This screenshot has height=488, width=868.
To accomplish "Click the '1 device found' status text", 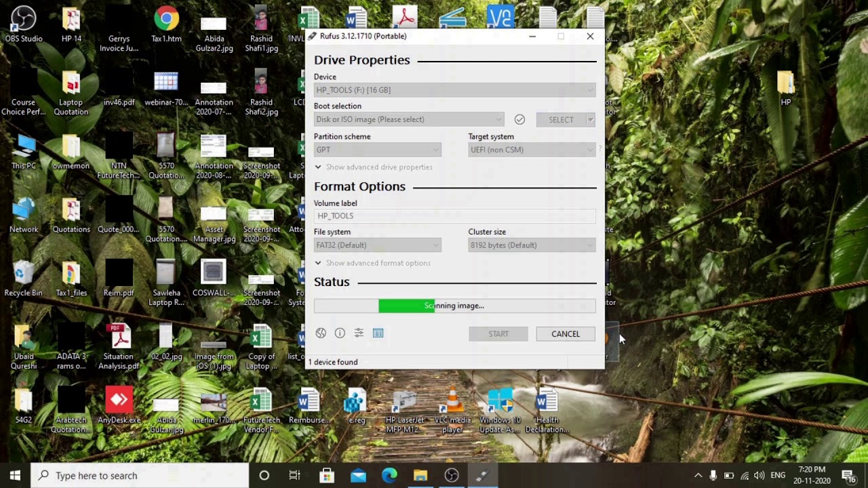I will tap(333, 362).
